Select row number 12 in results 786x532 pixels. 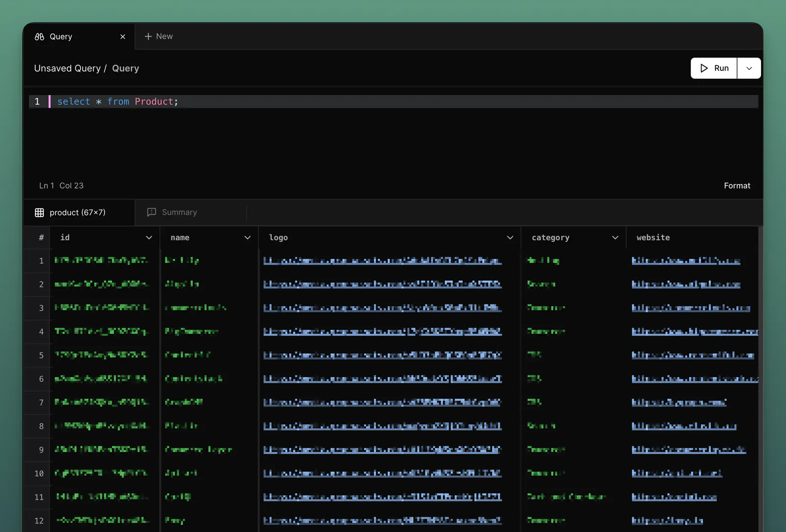(x=39, y=521)
